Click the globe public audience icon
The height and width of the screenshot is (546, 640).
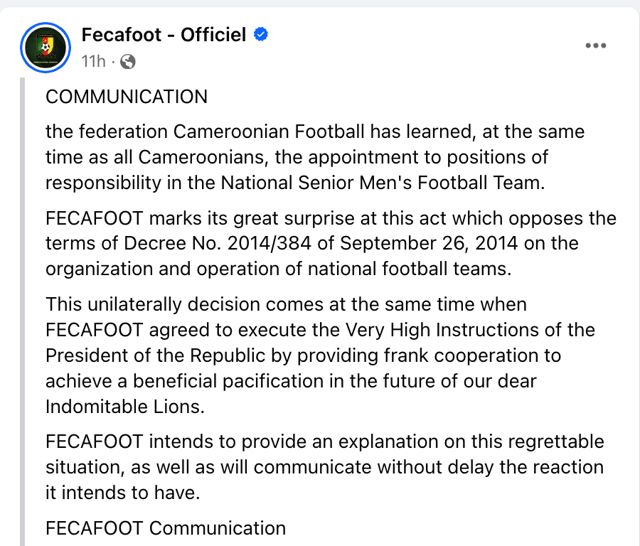pyautogui.click(x=127, y=61)
